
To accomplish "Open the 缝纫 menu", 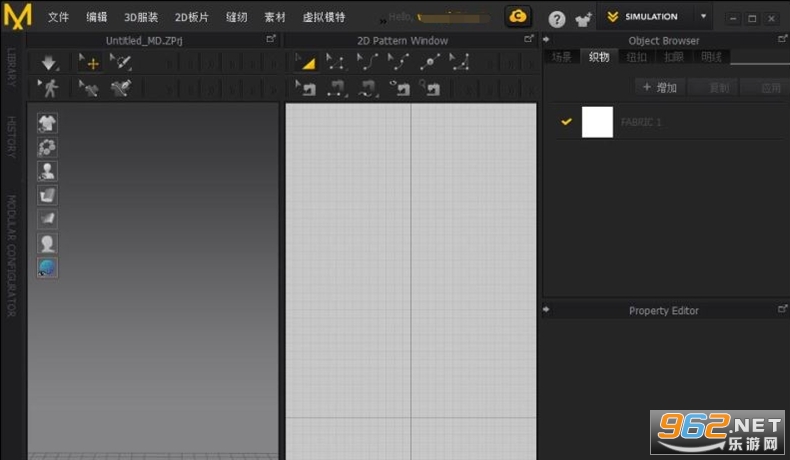I will click(236, 17).
